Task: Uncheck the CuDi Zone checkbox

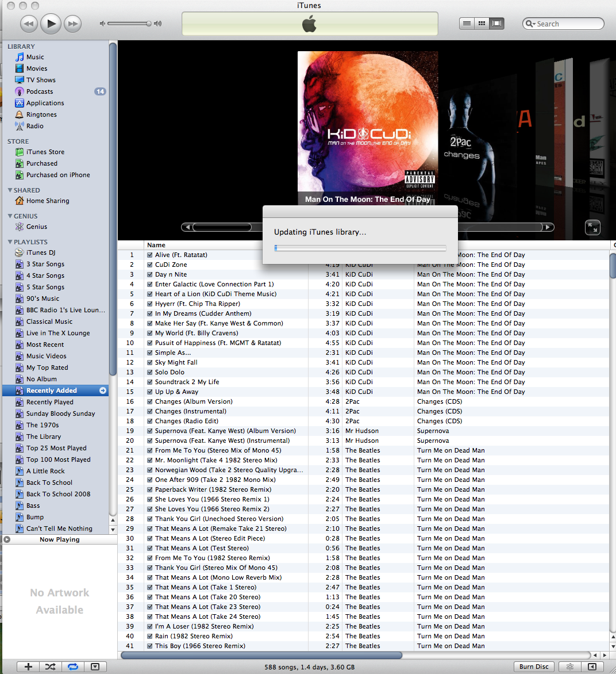Action: (150, 265)
